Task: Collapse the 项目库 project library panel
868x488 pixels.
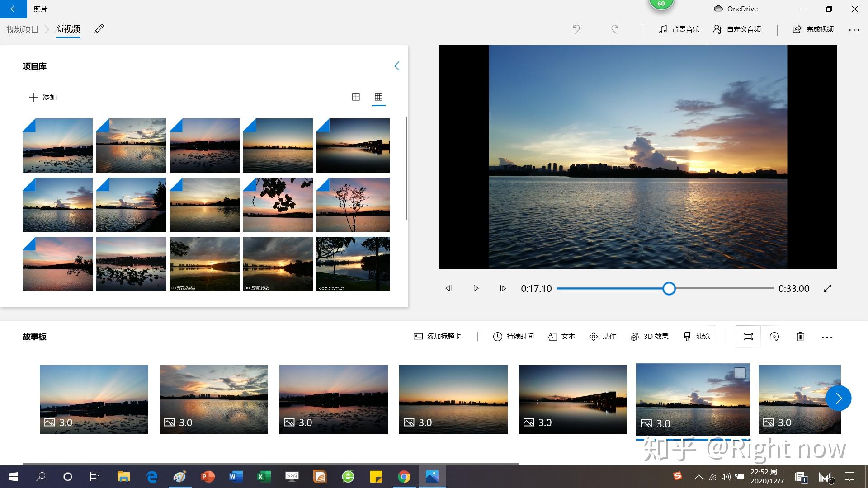Action: (396, 66)
